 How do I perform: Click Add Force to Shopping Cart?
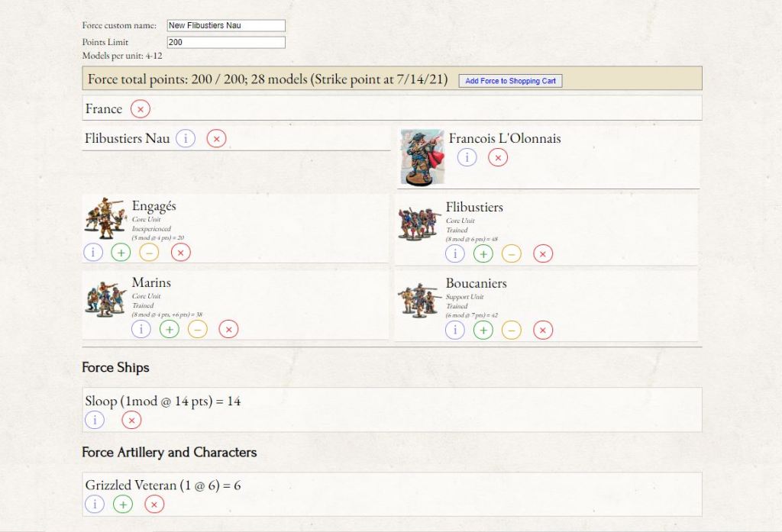tap(510, 81)
